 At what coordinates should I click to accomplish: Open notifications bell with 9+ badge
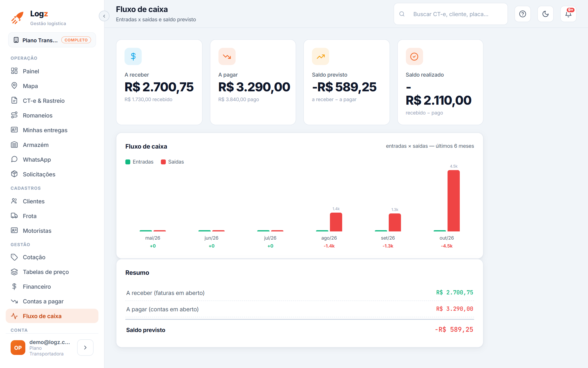pos(568,14)
